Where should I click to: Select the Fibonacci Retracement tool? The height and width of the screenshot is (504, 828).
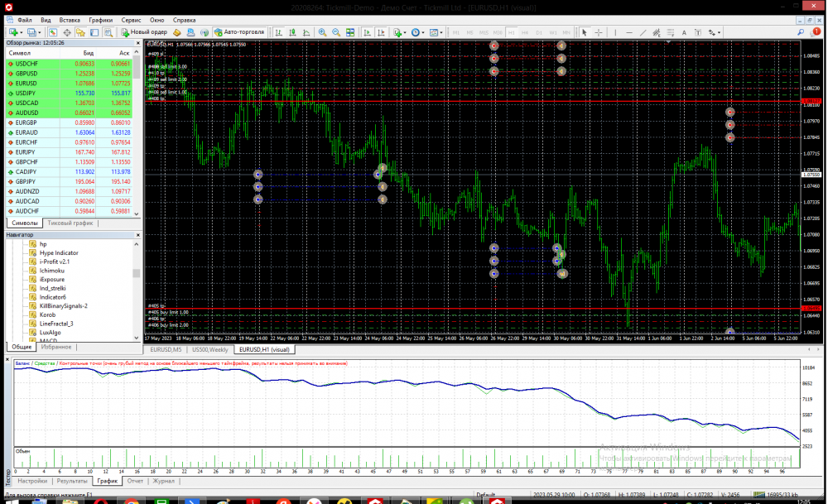pyautogui.click(x=670, y=32)
